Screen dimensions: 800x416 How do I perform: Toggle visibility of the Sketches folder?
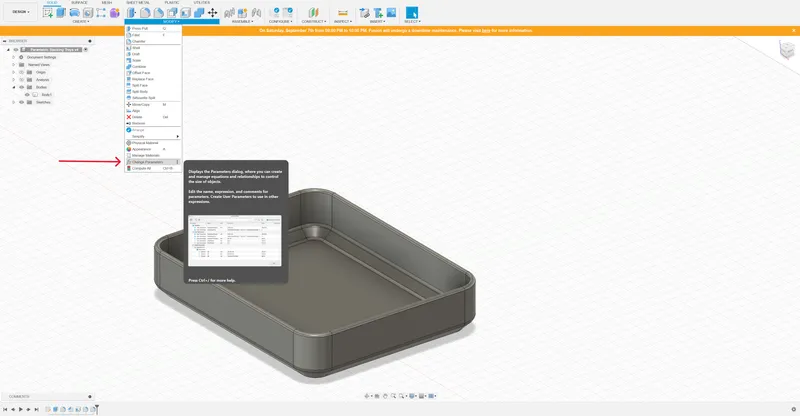coord(21,102)
